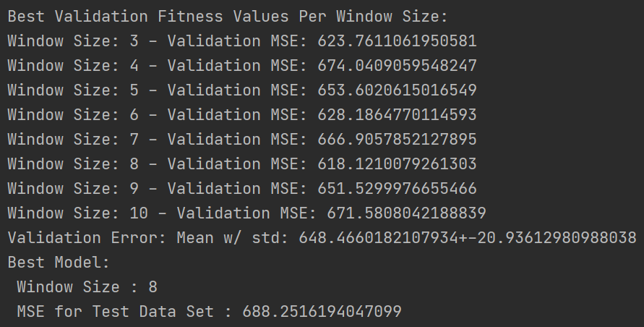Click the lowest validation MSE 618.1210079261303
The image size is (644, 327).
[x=397, y=163]
